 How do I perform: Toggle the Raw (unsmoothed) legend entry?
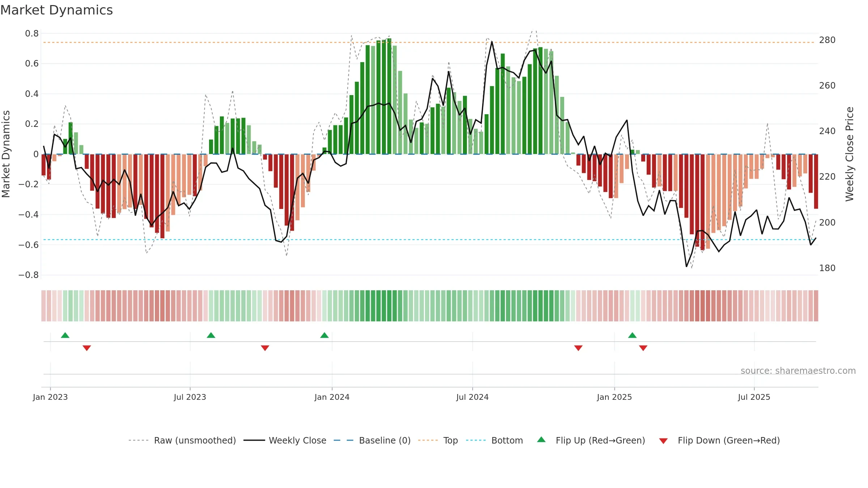click(x=182, y=440)
